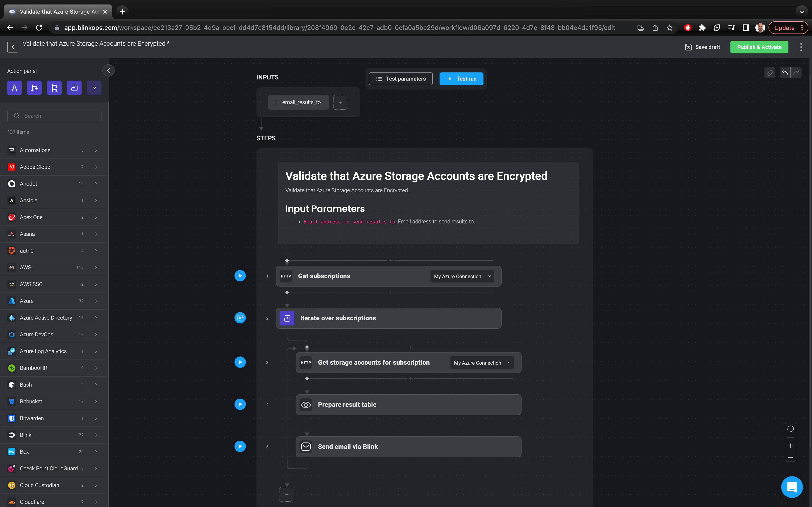
Task: Select the text action in the Action panel
Action: [14, 88]
